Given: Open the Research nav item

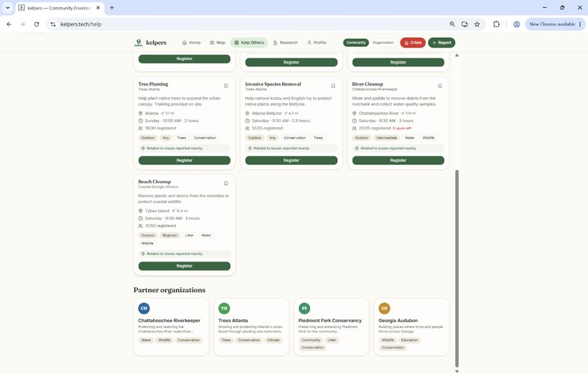Looking at the screenshot, I should tap(285, 42).
